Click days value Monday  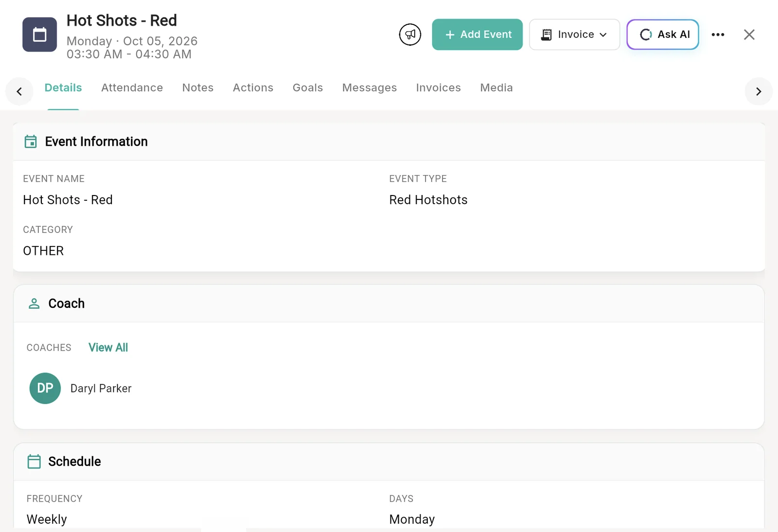(x=412, y=519)
